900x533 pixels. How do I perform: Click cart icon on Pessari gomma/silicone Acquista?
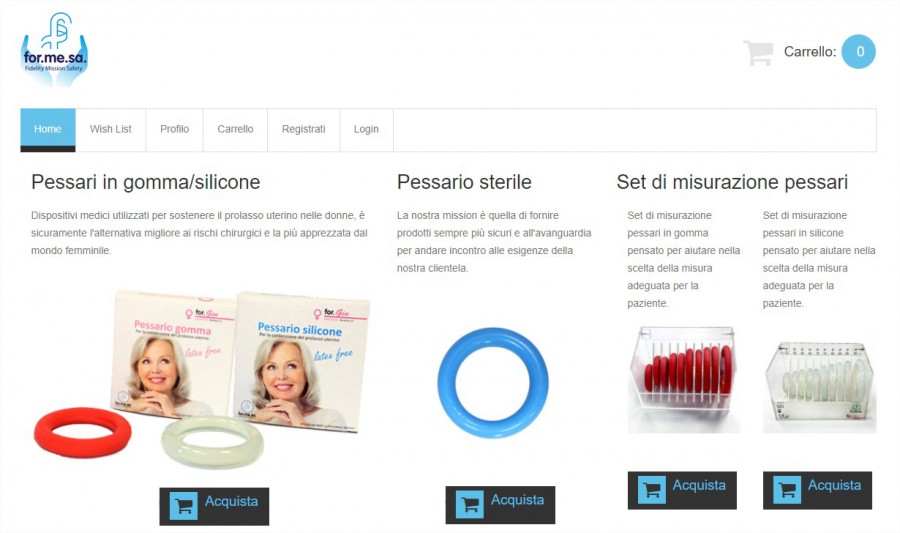[184, 506]
